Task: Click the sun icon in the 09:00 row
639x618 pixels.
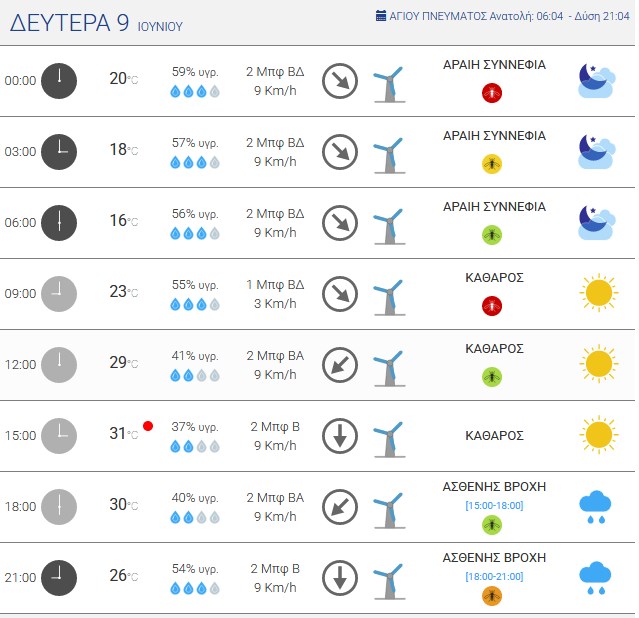Action: tap(598, 293)
